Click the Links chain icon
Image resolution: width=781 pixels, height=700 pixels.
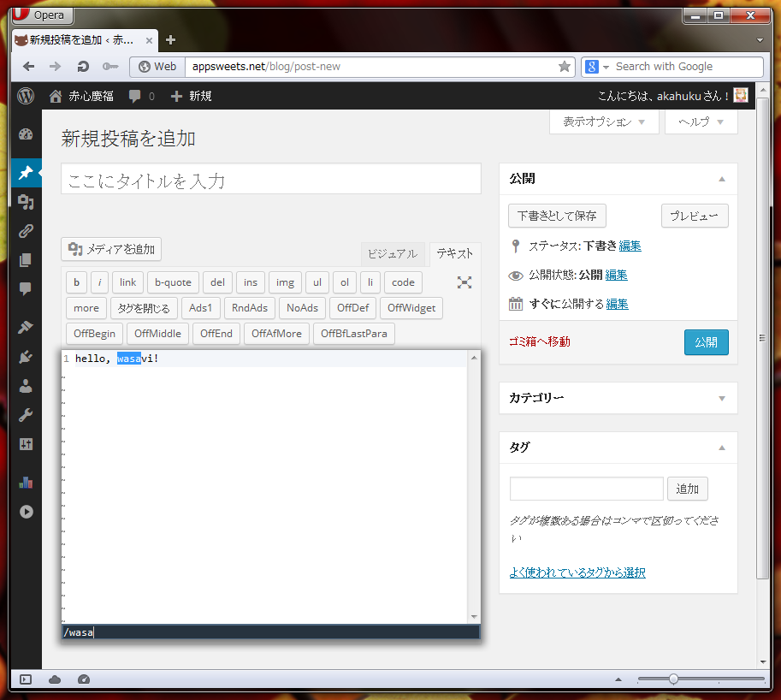(26, 230)
